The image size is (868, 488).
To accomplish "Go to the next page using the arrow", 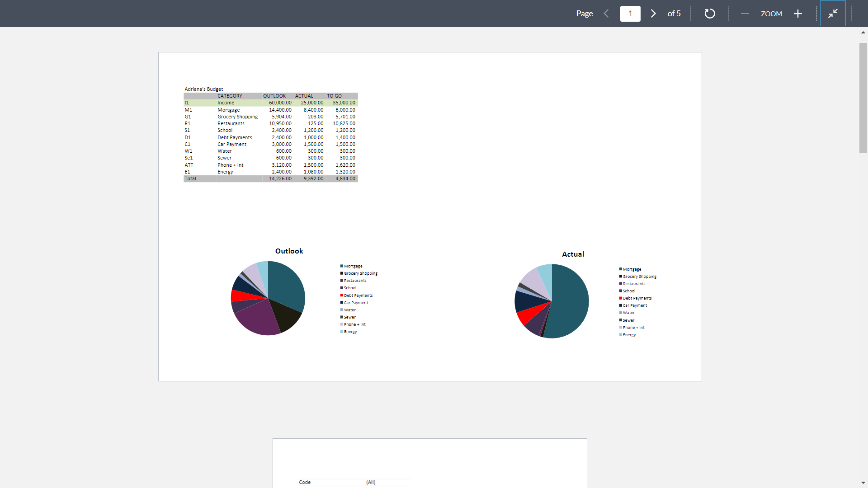I will (x=653, y=14).
